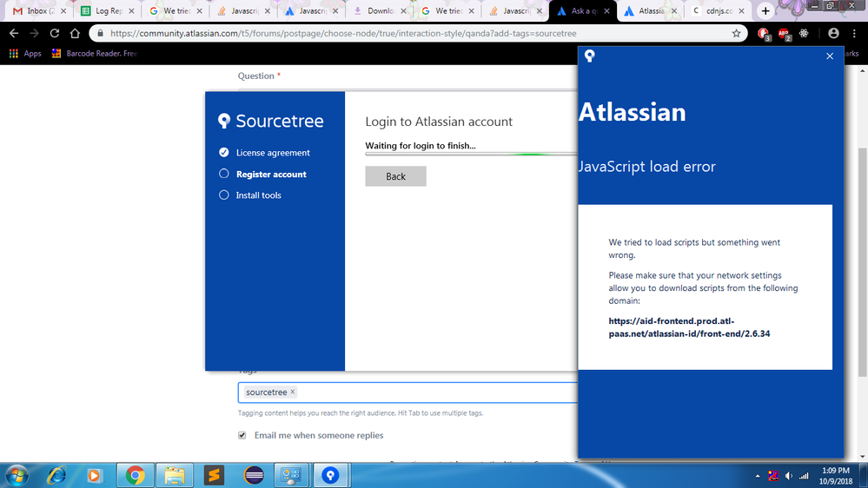Click the Back button in Sourcetree setup
868x488 pixels.
pos(395,176)
